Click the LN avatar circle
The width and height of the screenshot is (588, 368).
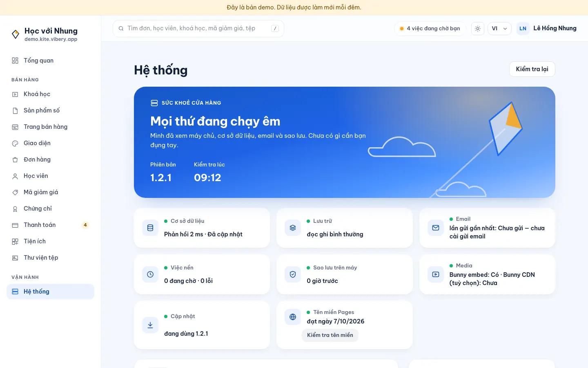click(523, 29)
